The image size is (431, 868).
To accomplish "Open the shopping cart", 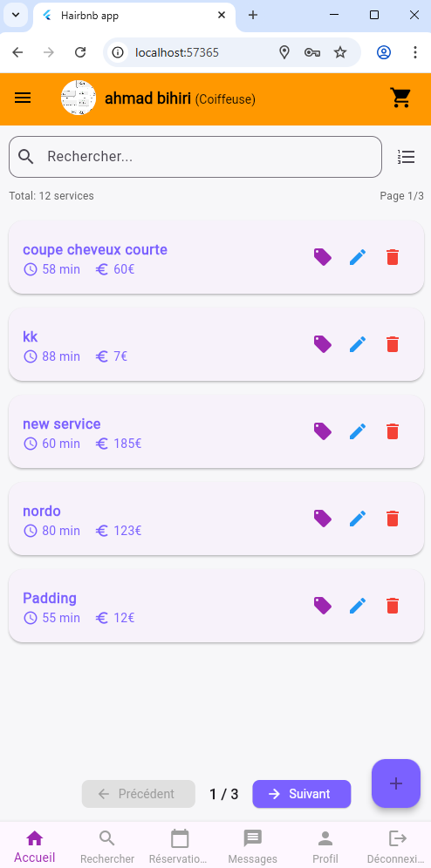I will pos(400,98).
